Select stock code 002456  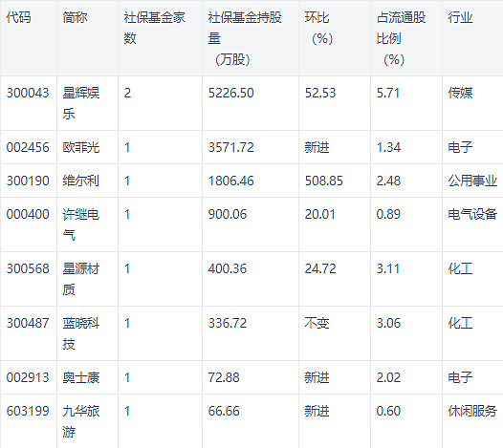(x=28, y=147)
